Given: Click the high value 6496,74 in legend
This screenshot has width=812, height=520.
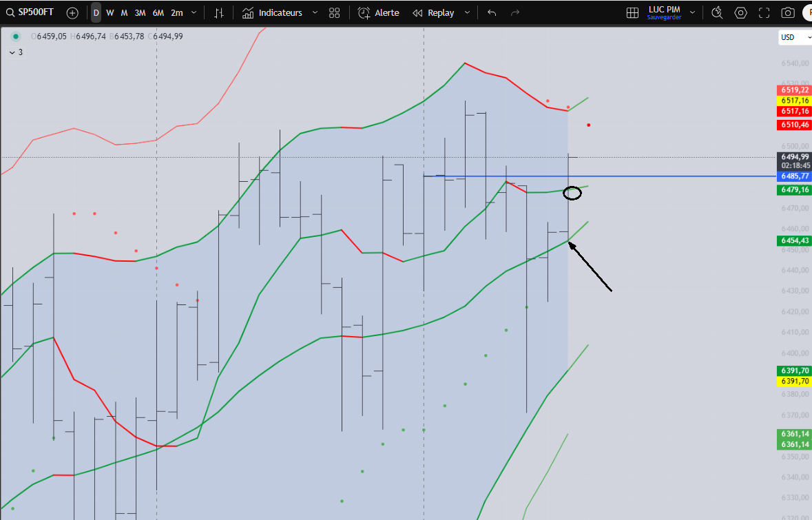Looking at the screenshot, I should [91, 37].
